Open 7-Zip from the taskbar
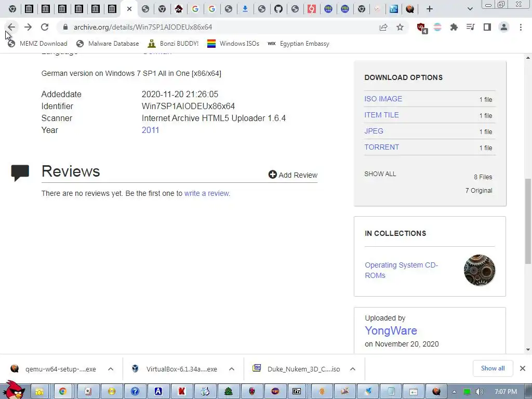Image resolution: width=532 pixels, height=399 pixels. click(x=297, y=391)
